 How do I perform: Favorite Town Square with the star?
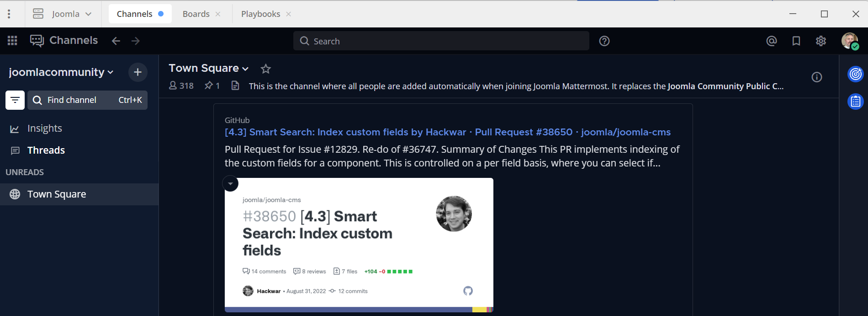[265, 69]
